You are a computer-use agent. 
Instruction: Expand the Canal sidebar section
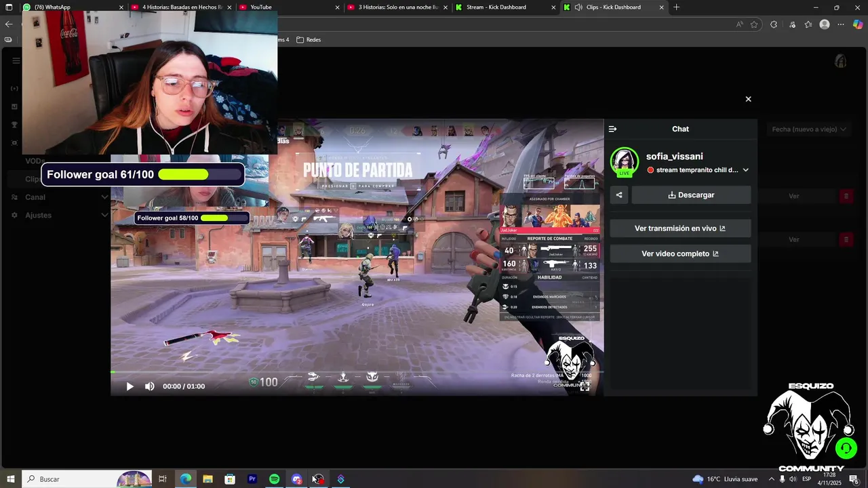[104, 197]
